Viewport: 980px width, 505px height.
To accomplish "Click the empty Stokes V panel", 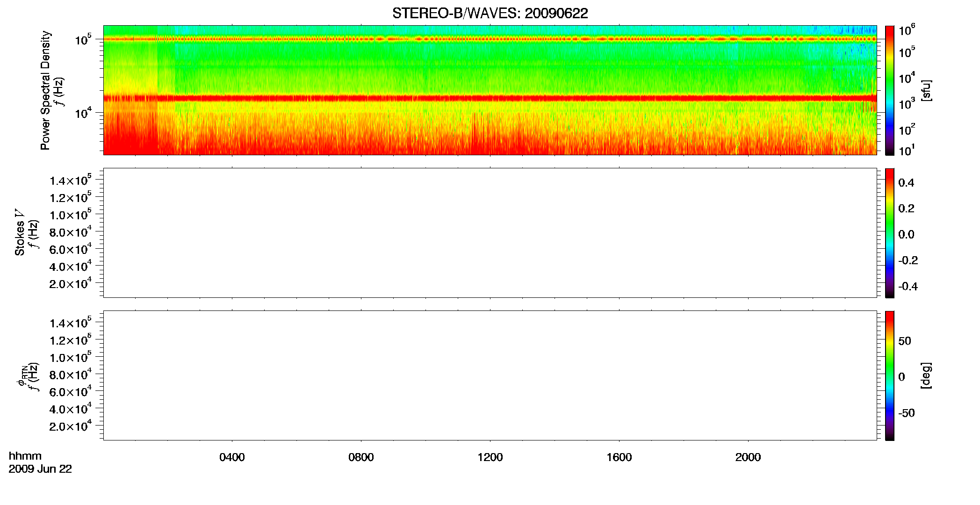I will click(x=490, y=233).
